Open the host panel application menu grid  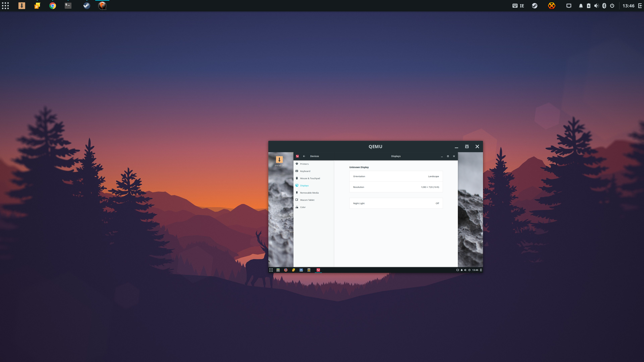click(x=5, y=6)
